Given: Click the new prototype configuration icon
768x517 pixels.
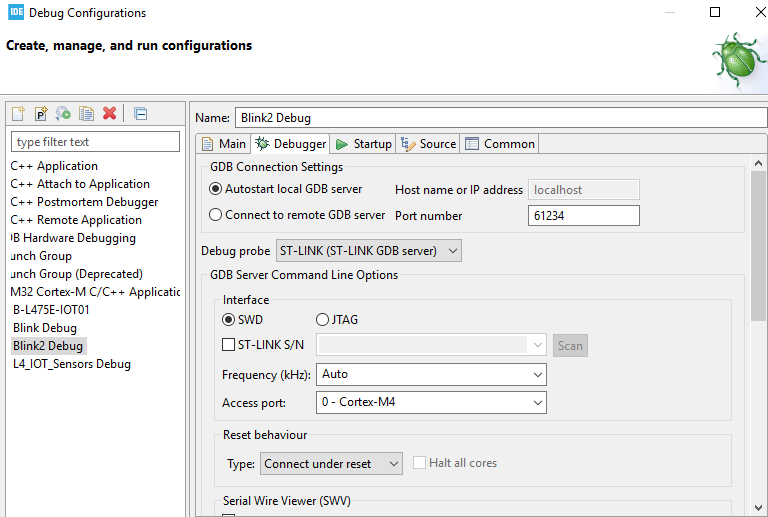Looking at the screenshot, I should point(41,114).
